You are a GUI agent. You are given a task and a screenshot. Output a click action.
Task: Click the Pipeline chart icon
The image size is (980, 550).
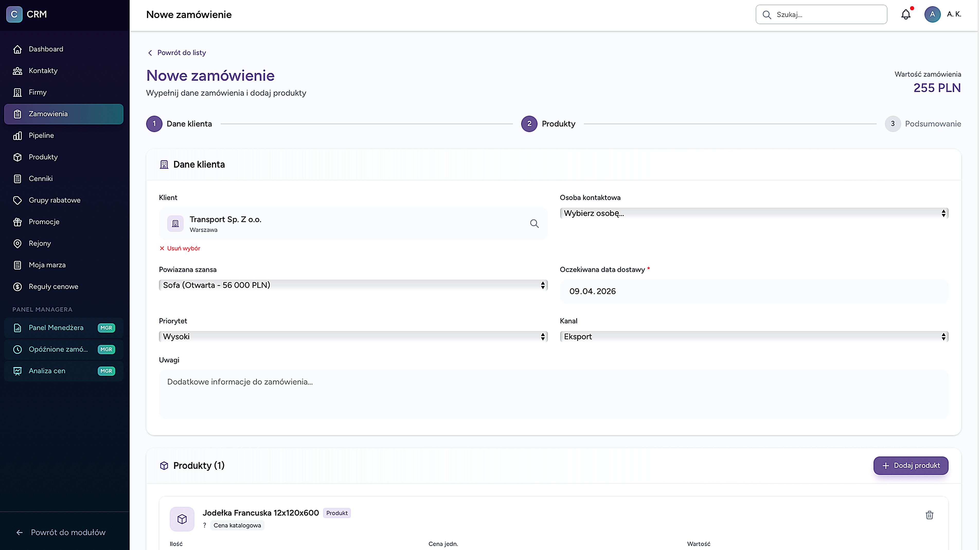point(17,136)
